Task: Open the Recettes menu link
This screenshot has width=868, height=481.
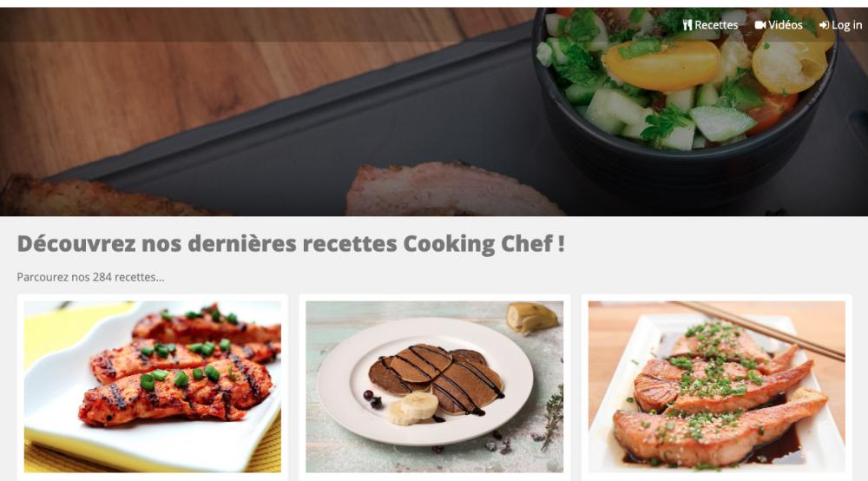Action: 710,25
